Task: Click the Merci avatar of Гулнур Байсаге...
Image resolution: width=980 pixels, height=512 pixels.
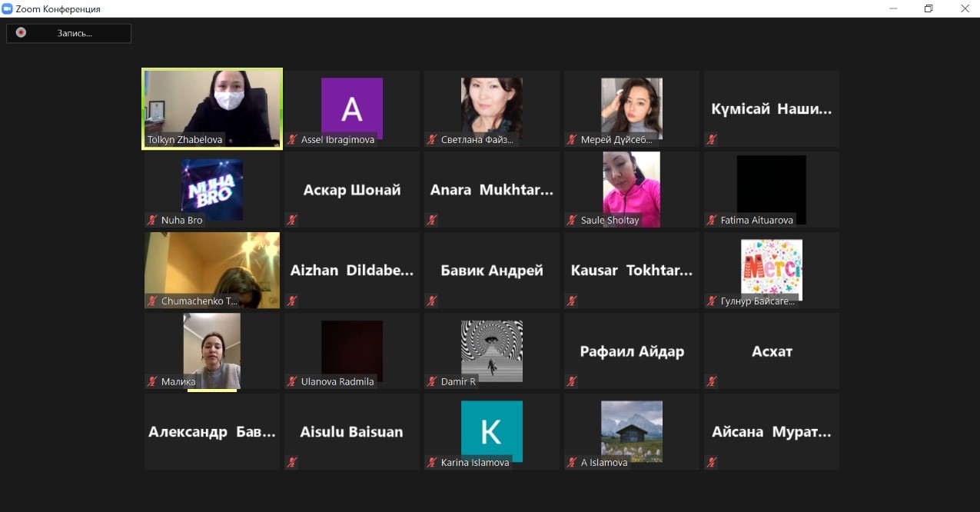Action: click(772, 269)
